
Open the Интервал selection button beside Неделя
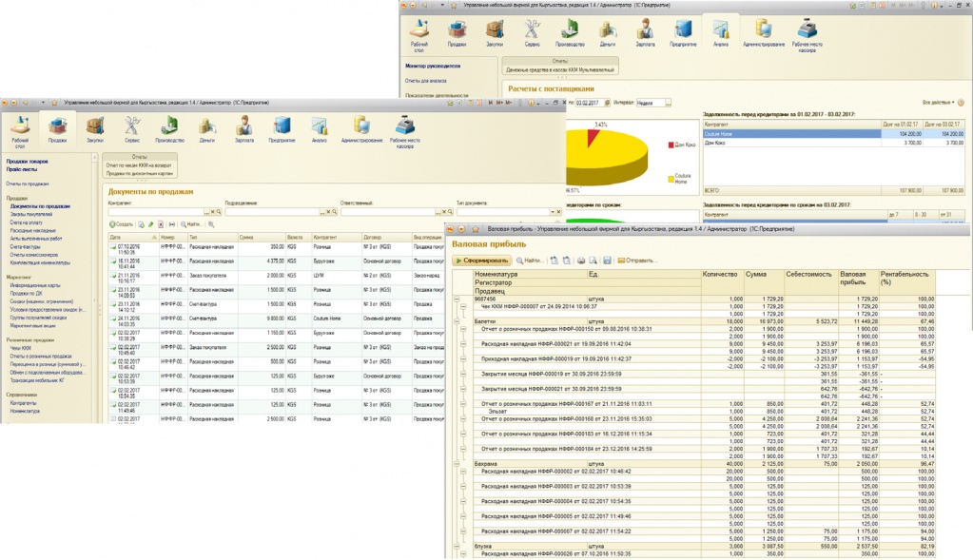tap(669, 103)
